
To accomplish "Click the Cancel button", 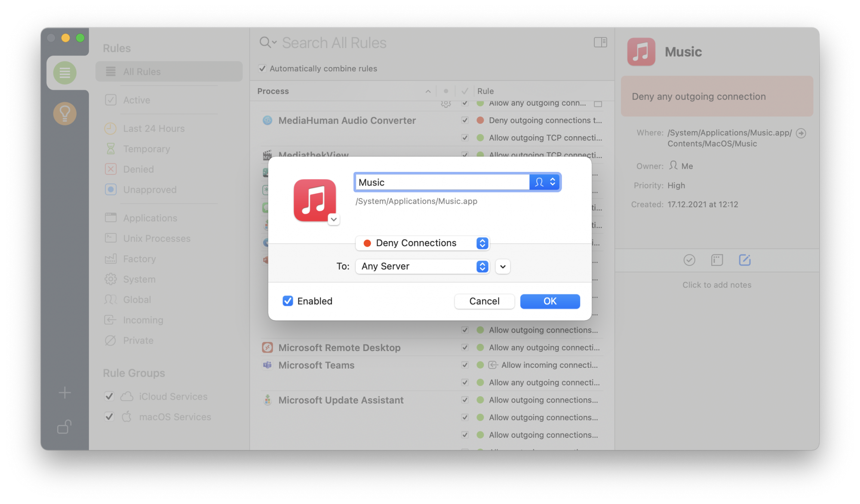I will 484,301.
